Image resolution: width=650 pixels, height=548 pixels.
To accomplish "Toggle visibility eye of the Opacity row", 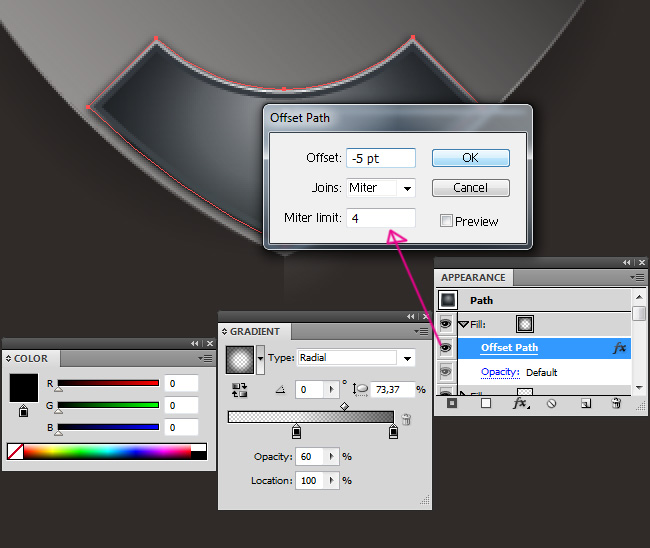I will pos(445,371).
